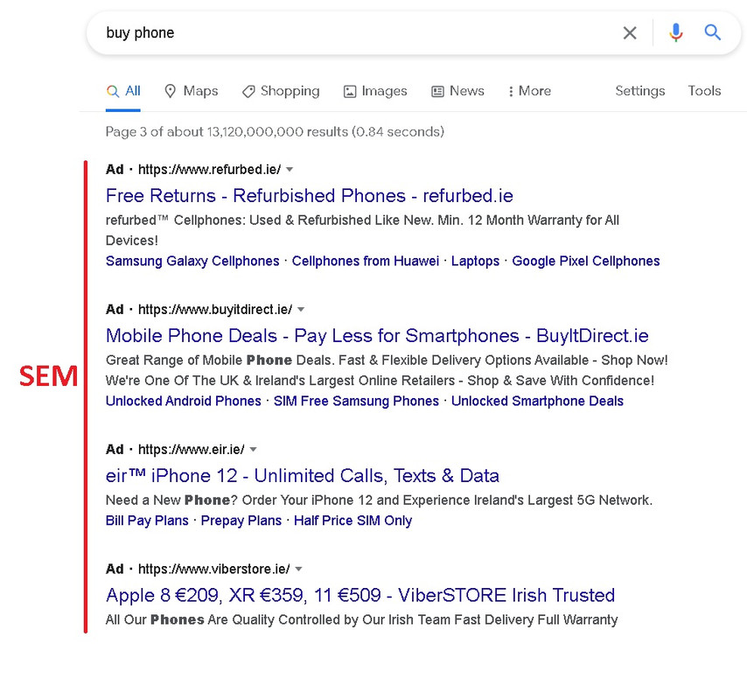Switch to the Shopping tab
This screenshot has width=747, height=700.
[x=281, y=91]
